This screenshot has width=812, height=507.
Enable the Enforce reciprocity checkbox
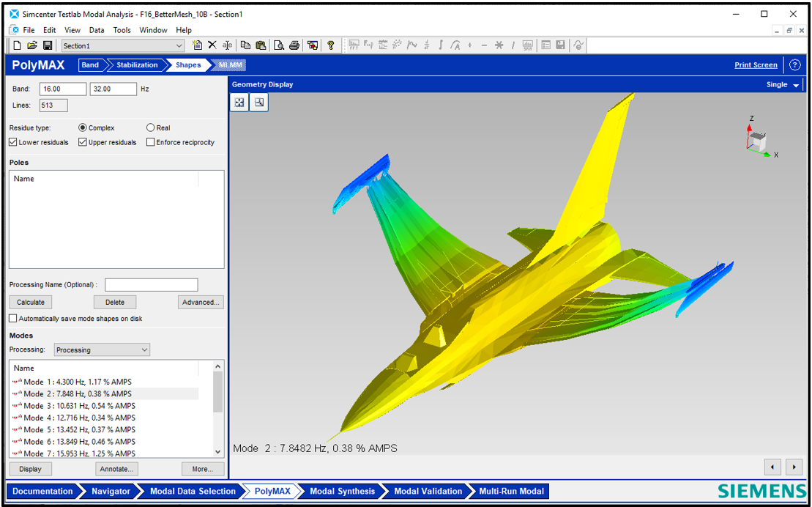pos(151,142)
